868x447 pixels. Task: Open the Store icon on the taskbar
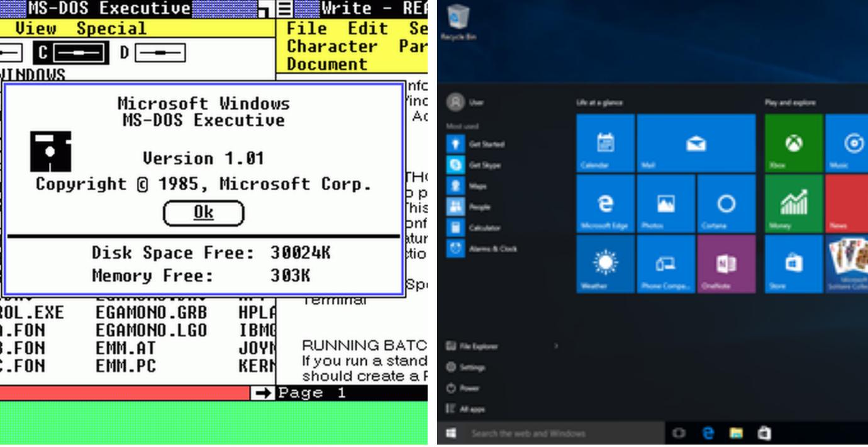pos(764,433)
